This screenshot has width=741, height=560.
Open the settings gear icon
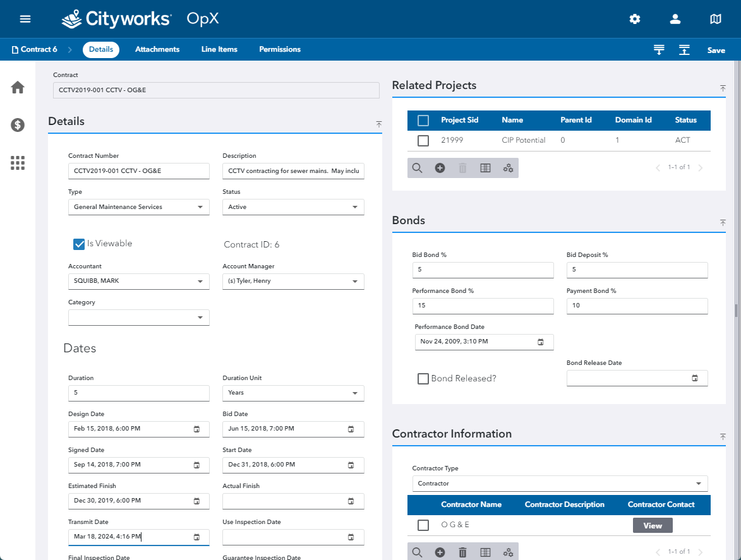[635, 19]
